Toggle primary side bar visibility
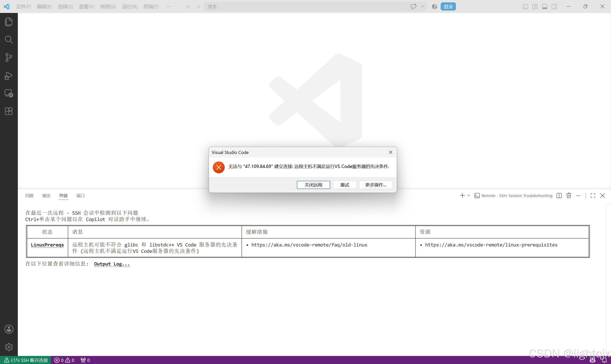 tap(525, 7)
